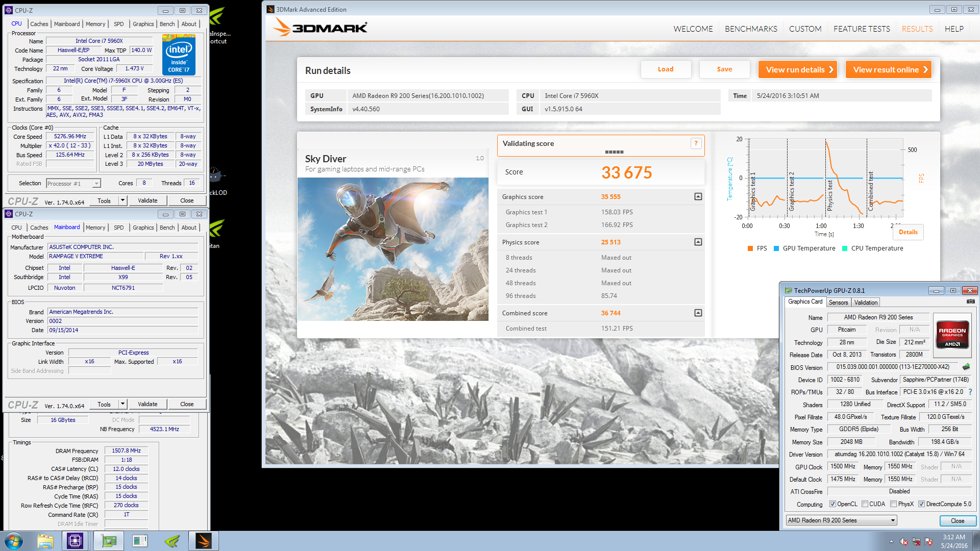Click the Sky Diver benchmark thumbnail image
This screenshot has width=980, height=551.
click(393, 249)
